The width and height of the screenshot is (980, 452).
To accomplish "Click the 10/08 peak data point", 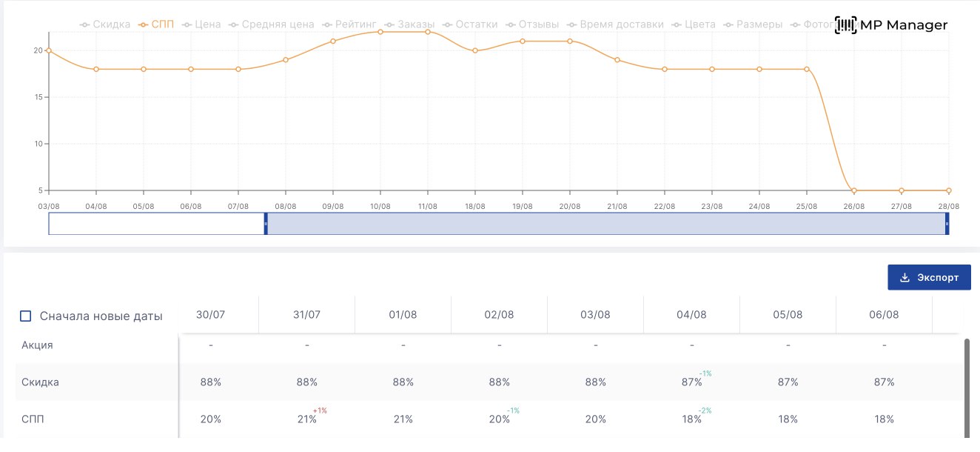I will [x=380, y=32].
